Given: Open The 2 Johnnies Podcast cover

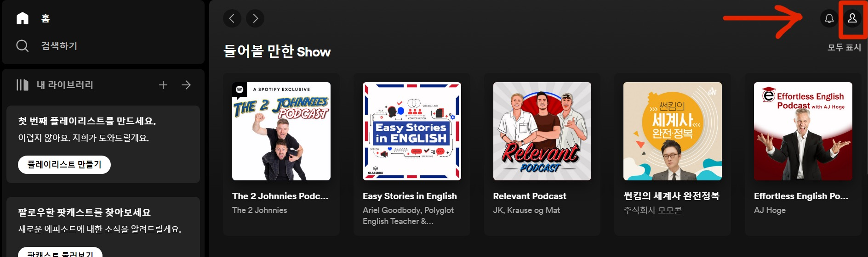Looking at the screenshot, I should tap(281, 131).
